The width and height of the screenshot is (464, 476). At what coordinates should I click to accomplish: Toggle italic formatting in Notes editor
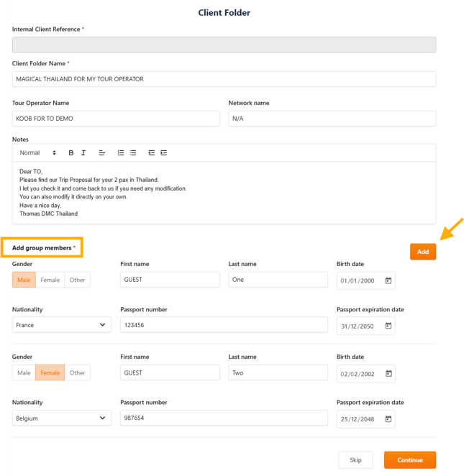83,153
